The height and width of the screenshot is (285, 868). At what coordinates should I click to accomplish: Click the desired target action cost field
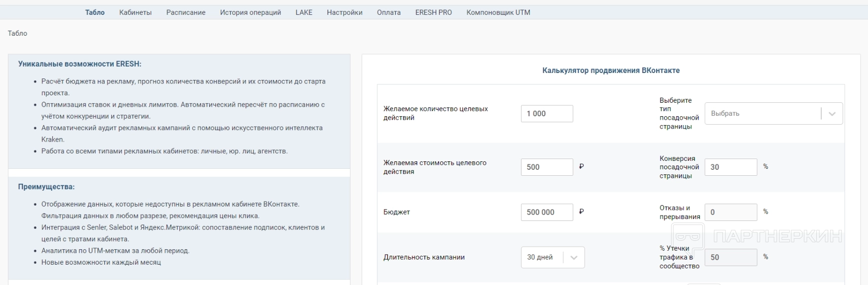pos(547,167)
